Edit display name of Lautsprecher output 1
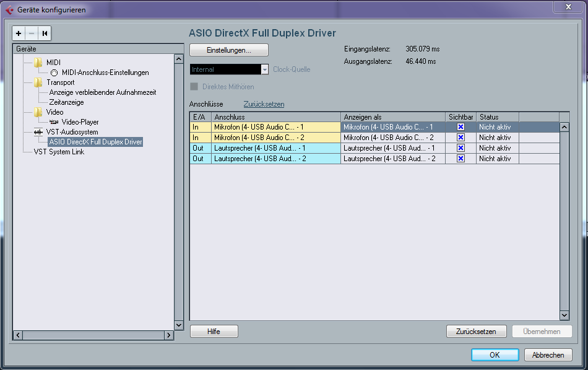The image size is (588, 370). 393,148
